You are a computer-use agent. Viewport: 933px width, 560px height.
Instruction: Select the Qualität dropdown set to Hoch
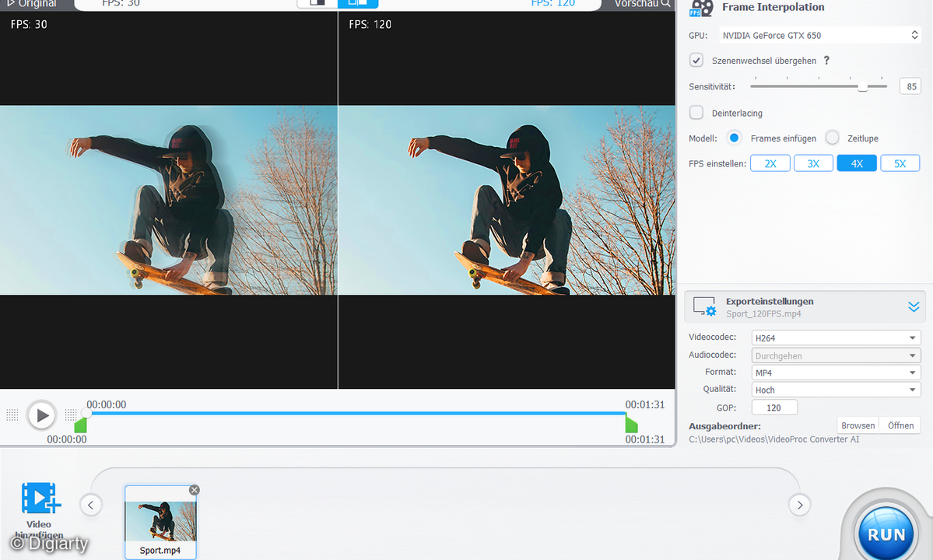click(835, 389)
